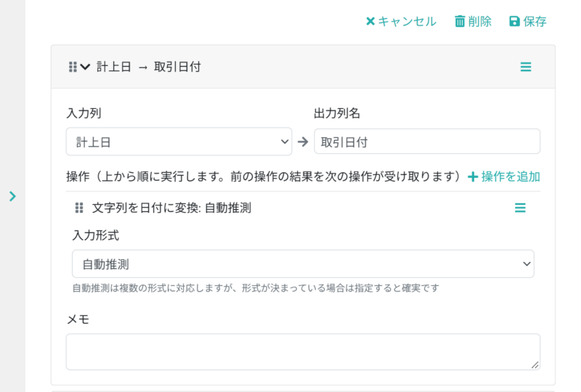Open the hamburger menu for 文字列を日付に変換 operation
Viewport: 581px width, 392px height.
pyautogui.click(x=520, y=208)
